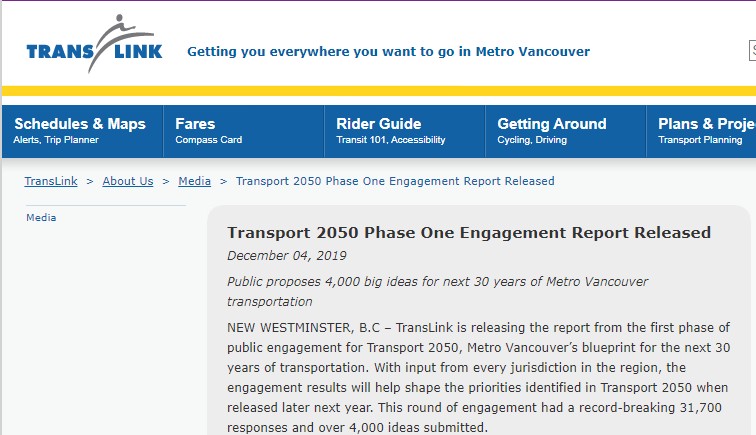756x435 pixels.
Task: Open the Fares navigation menu
Action: pyautogui.click(x=244, y=131)
